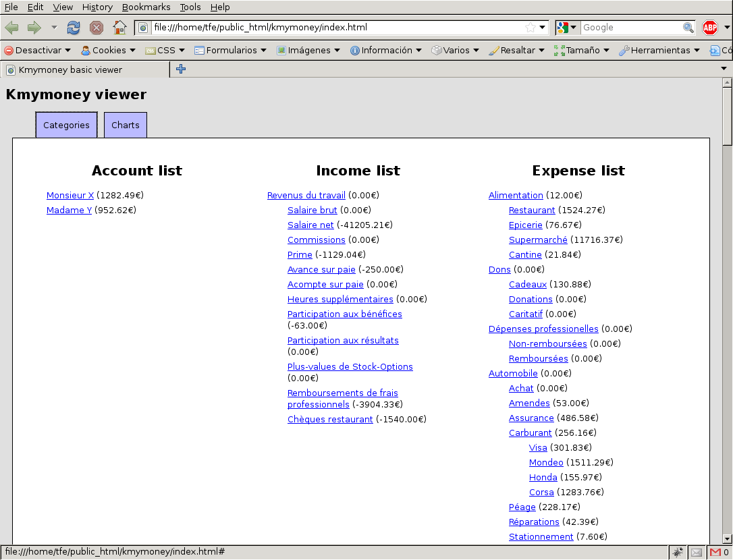Open the Formularios dropdown arrow
Viewport: 733px width, 560px height.
(x=263, y=51)
